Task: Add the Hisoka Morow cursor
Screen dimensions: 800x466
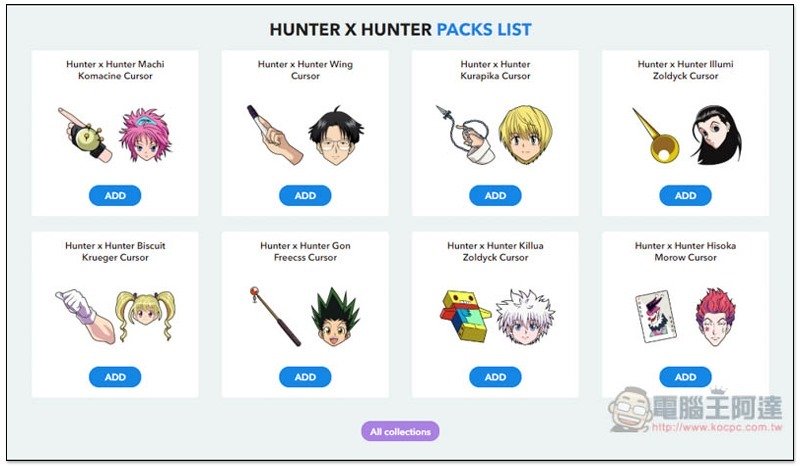Action: (685, 377)
